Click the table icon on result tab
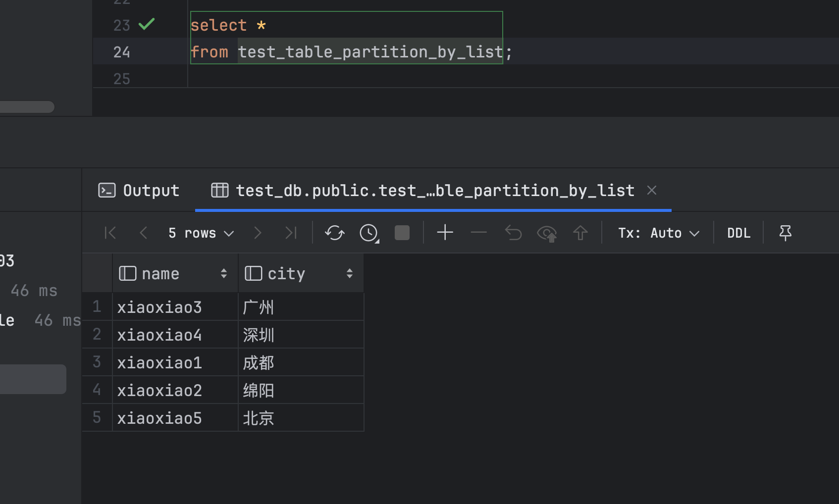This screenshot has width=839, height=504. (220, 190)
